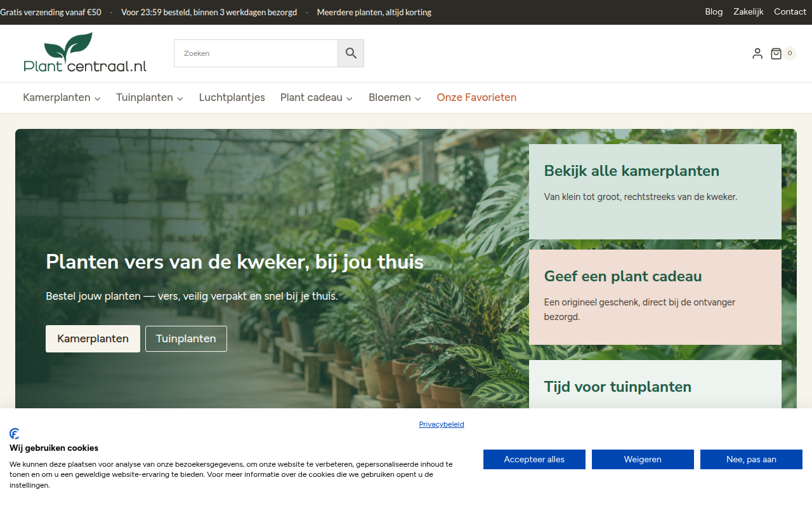Click 'Meerdere planten, altijd korting' text
812x508 pixels.
[374, 12]
